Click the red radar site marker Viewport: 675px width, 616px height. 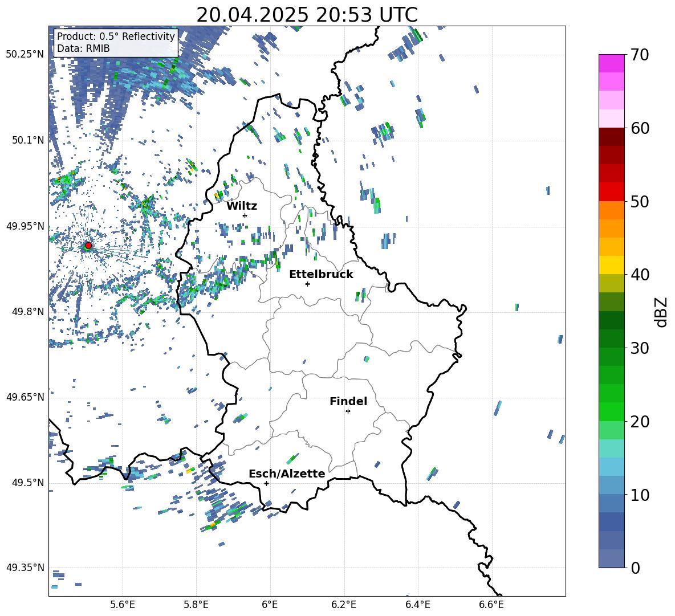88,246
